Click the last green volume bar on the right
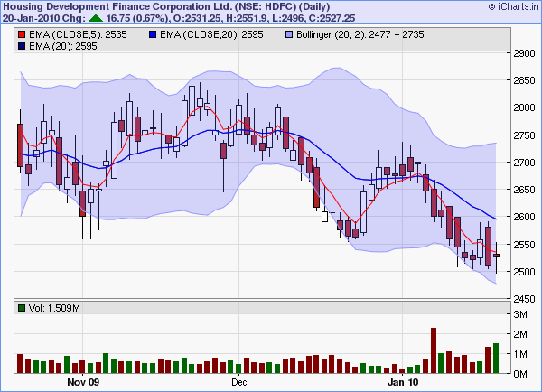 pyautogui.click(x=496, y=358)
